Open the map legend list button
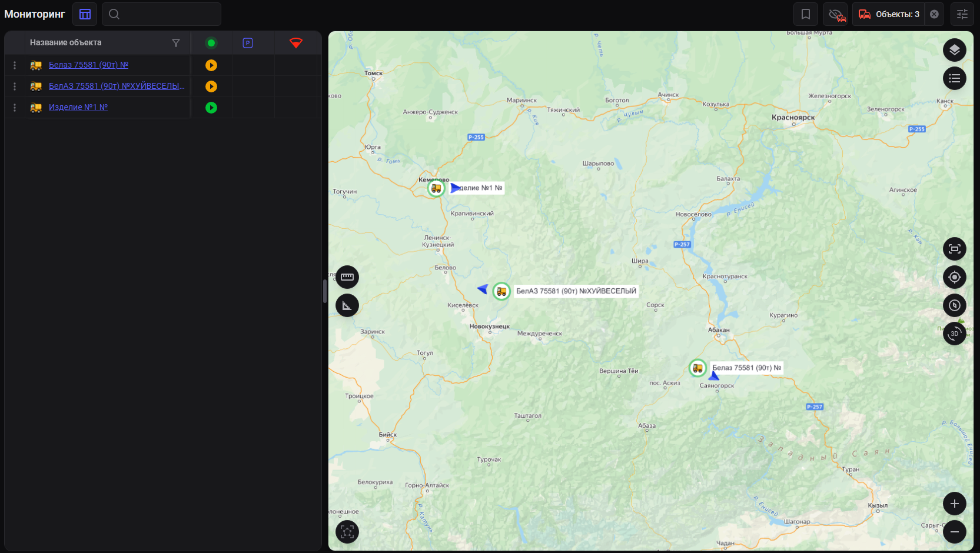 tap(954, 78)
